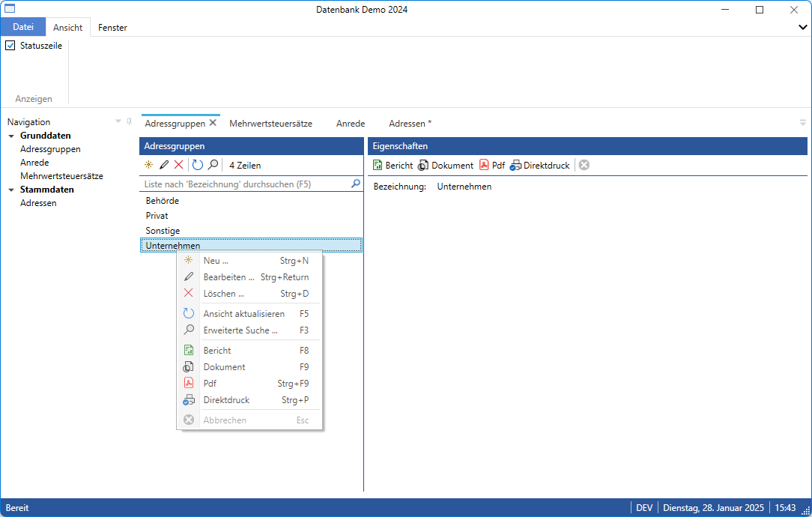The image size is (812, 517).
Task: Open Anrede in the Navigation tree
Action: coord(34,163)
